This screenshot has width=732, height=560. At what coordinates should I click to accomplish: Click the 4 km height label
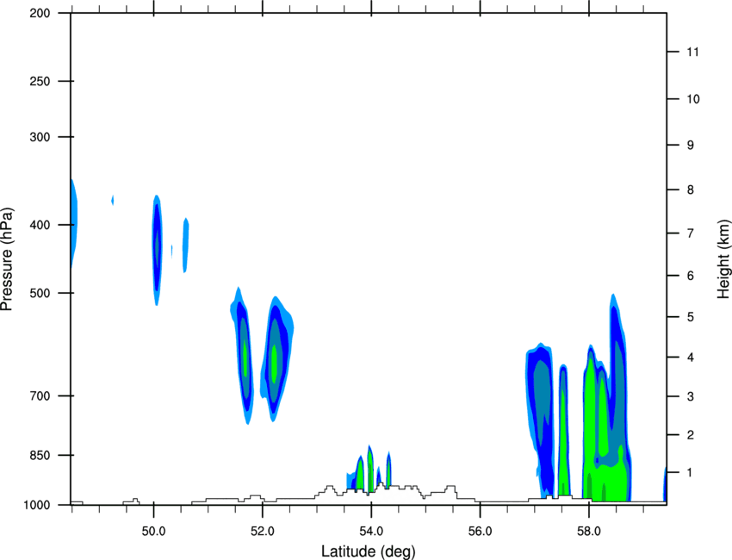coord(691,358)
